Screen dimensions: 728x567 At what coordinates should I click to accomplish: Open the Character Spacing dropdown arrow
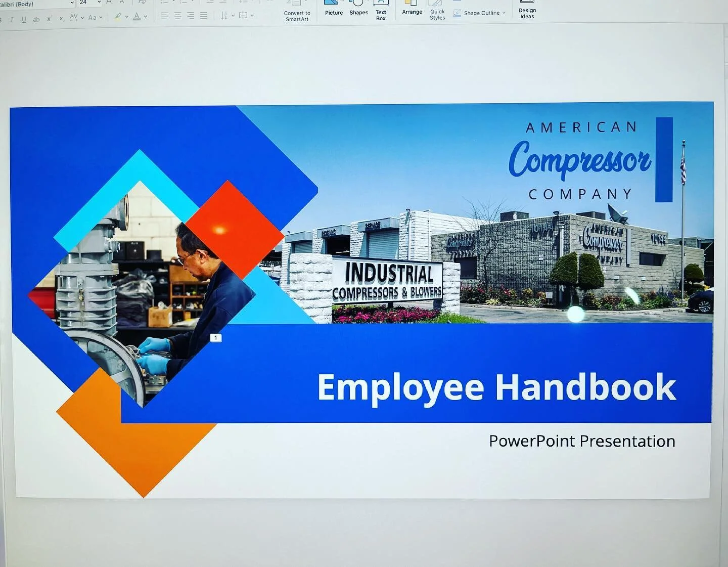[82, 18]
